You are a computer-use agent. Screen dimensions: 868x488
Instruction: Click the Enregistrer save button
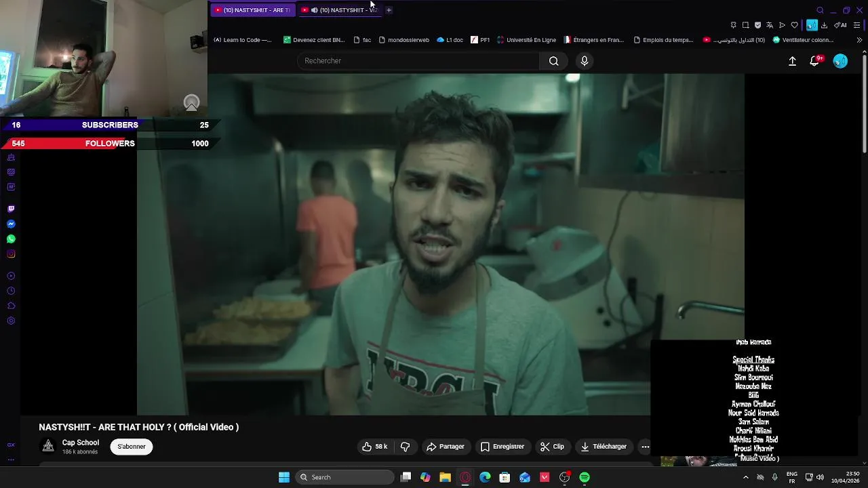(502, 447)
